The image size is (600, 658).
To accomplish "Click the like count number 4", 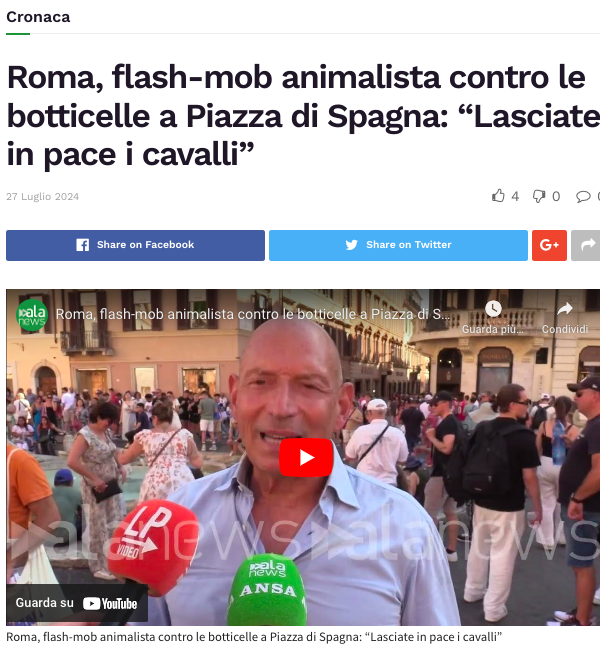I will (515, 196).
